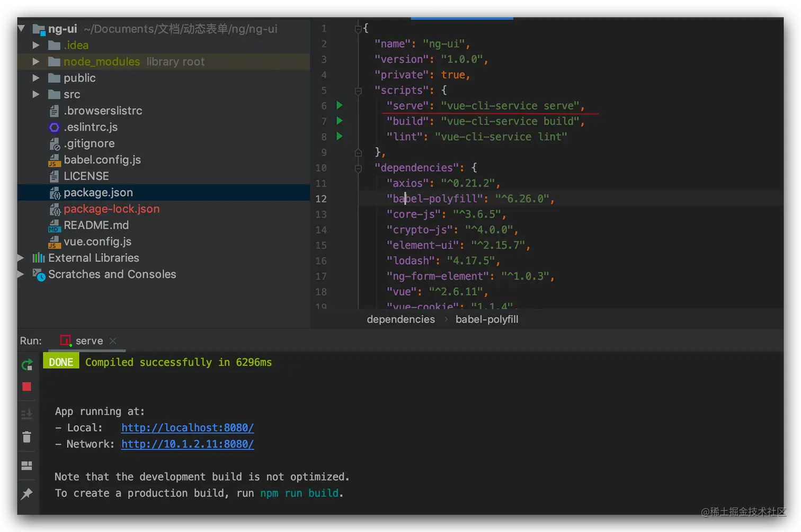Click the LICENSE file icon
Viewport: 801px width, 532px height.
[x=54, y=176]
